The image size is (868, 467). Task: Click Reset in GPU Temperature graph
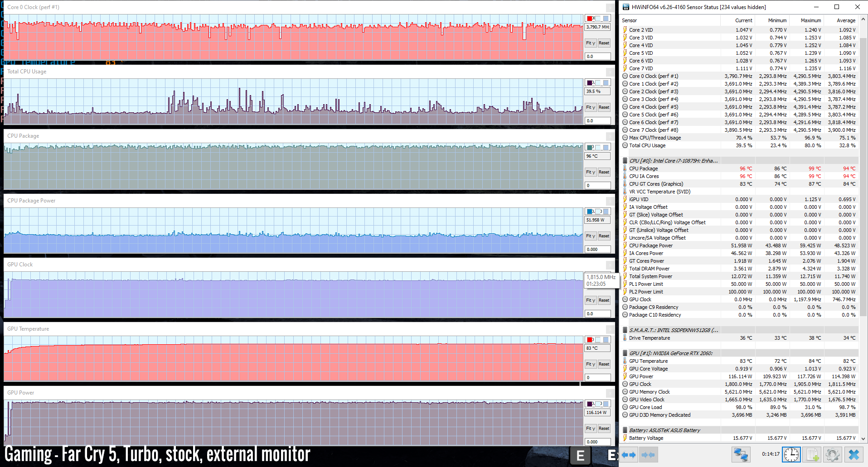point(604,364)
